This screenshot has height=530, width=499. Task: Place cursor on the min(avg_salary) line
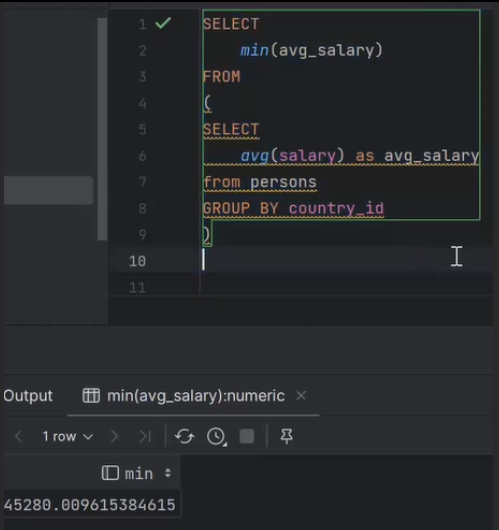pyautogui.click(x=311, y=50)
